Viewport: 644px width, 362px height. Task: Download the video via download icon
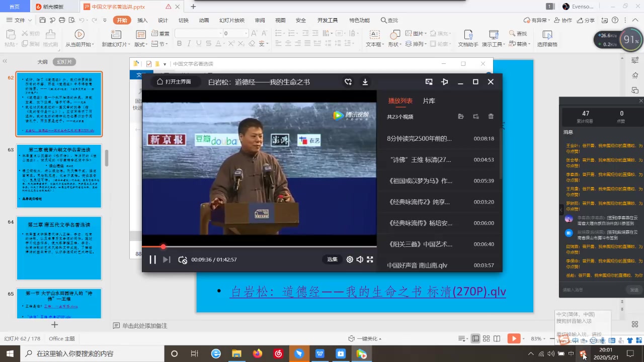[x=365, y=82]
